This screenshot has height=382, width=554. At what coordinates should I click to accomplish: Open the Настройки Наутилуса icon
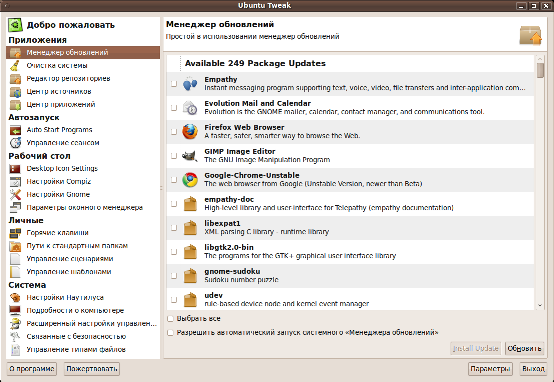tap(15, 298)
